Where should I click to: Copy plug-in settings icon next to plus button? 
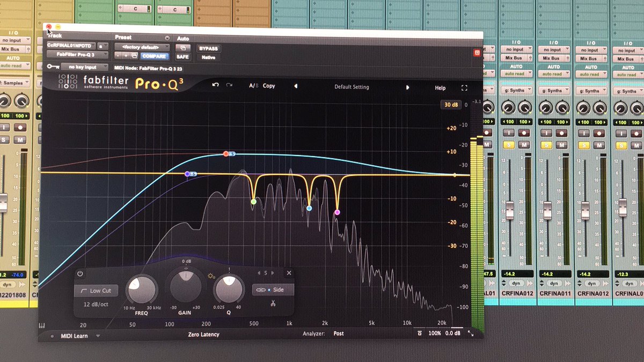click(134, 56)
